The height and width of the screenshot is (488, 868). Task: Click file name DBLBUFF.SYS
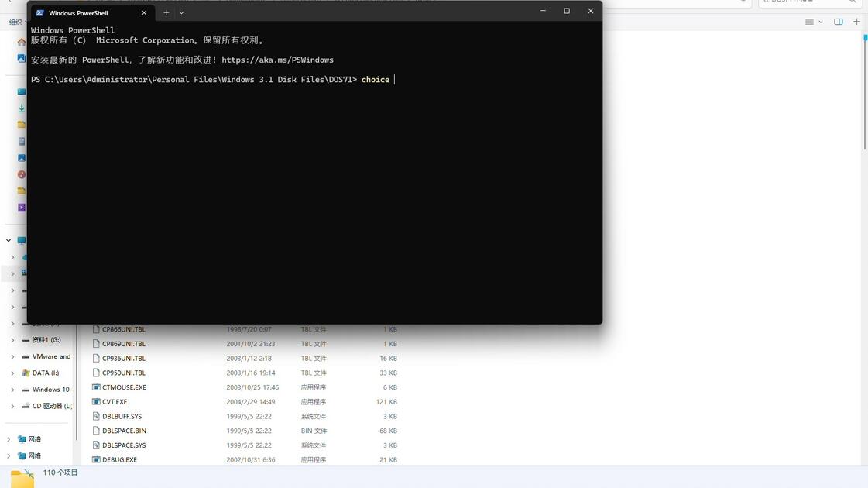coord(122,416)
